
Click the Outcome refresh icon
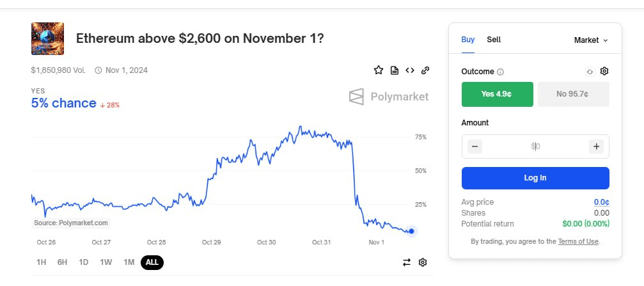pos(590,72)
